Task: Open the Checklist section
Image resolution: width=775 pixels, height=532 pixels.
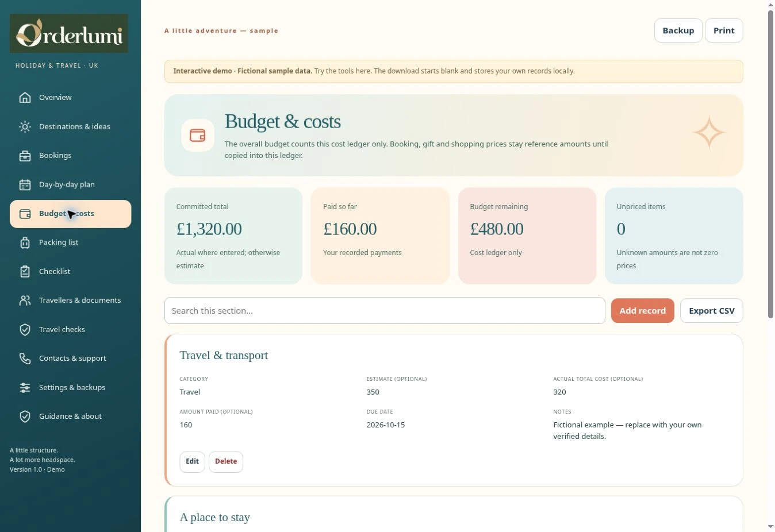Action: point(70,271)
